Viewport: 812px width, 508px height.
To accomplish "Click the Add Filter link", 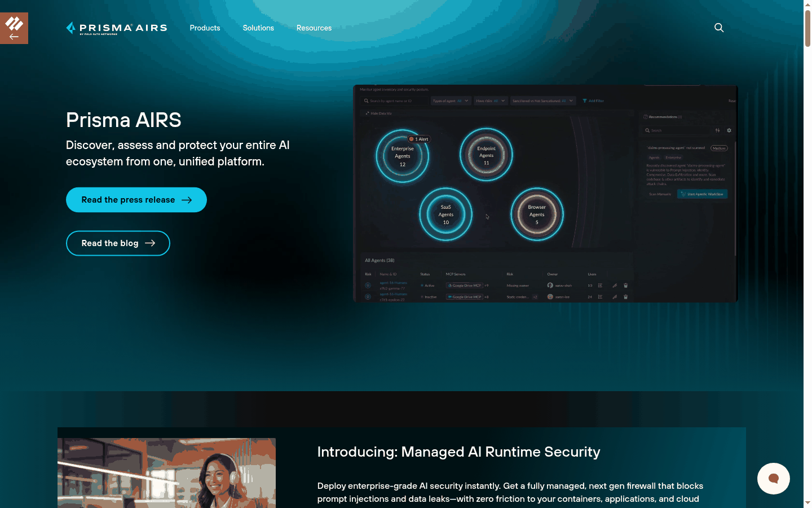I will 593,101.
